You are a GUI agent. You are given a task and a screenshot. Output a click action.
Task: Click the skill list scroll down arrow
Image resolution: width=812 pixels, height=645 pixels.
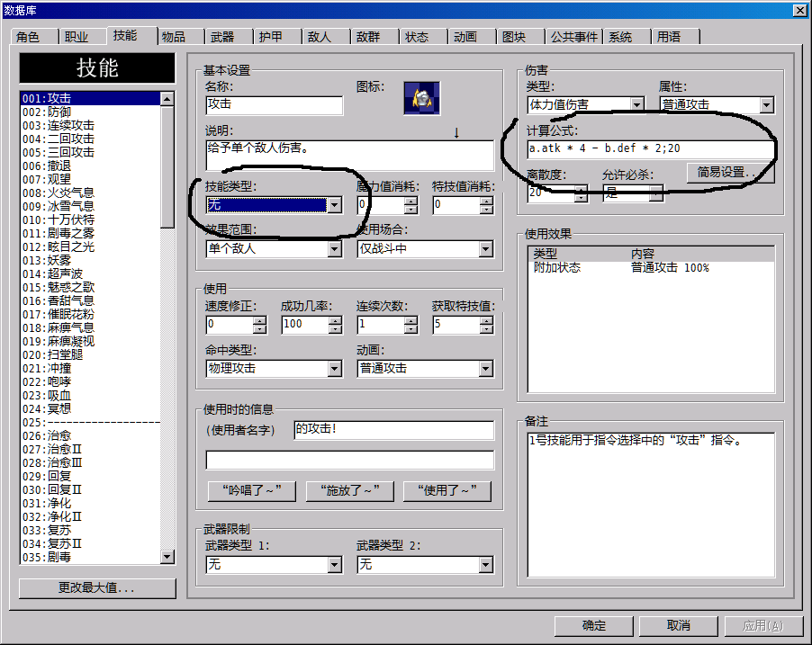tap(167, 557)
